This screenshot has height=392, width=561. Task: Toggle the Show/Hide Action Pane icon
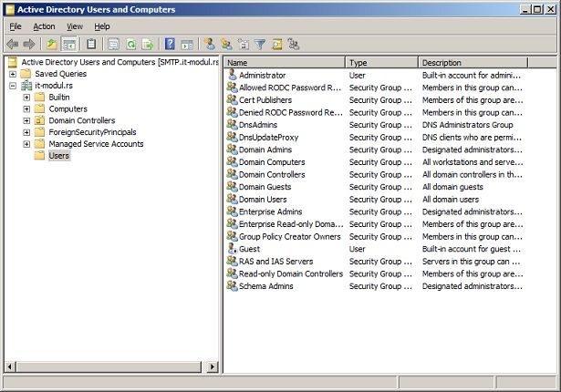[187, 45]
